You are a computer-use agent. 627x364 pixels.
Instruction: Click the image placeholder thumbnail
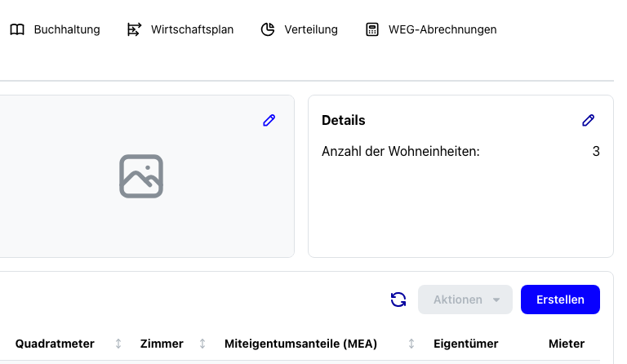[141, 176]
